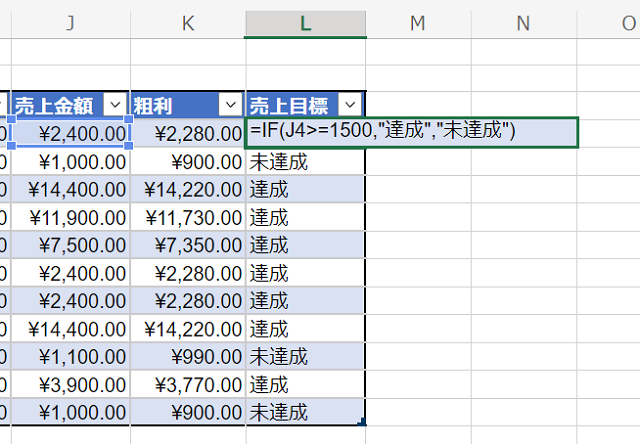Viewport: 640px width, 444px height.
Task: Open the 売上金額 column filter dropdown
Action: 117,104
